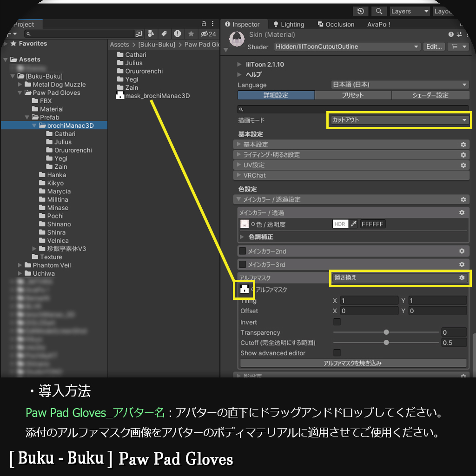The width and height of the screenshot is (476, 476).
Task: Click the gear icon on 基本設定 section
Action: (463, 145)
